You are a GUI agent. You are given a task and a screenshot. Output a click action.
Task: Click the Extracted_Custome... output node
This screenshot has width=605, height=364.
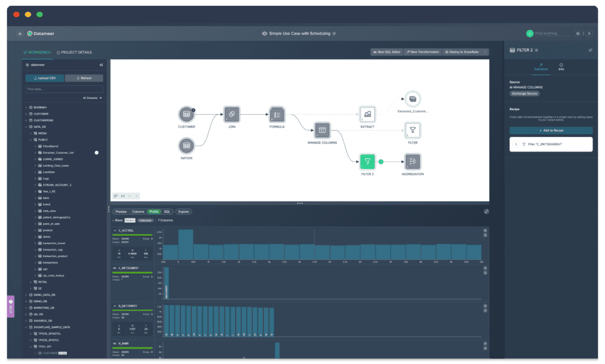click(x=412, y=99)
